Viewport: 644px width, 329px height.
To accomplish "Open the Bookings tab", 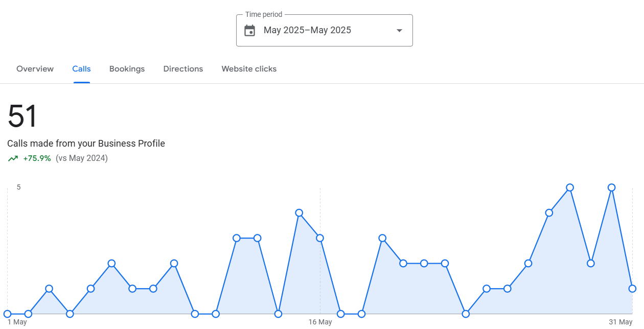I will pos(127,69).
